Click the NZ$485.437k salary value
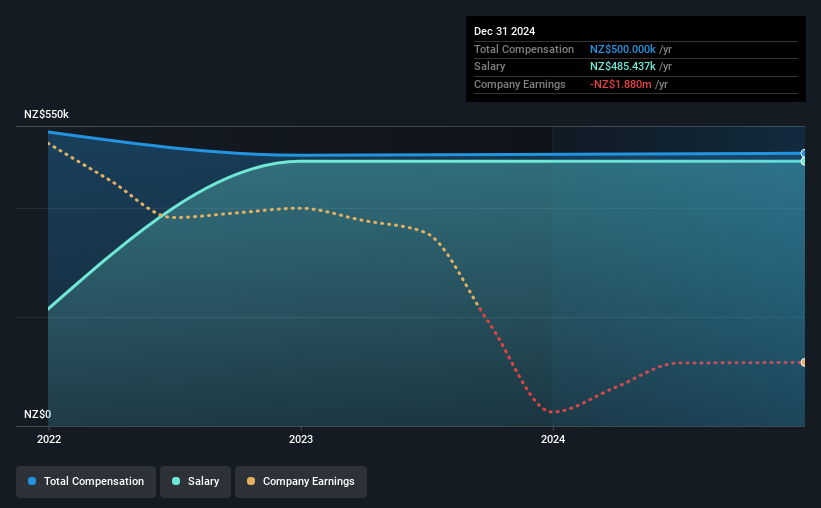821x508 pixels. [x=623, y=67]
